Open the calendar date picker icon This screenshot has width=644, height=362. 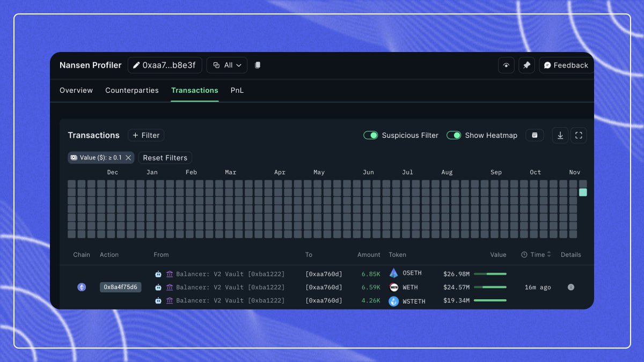tap(535, 135)
